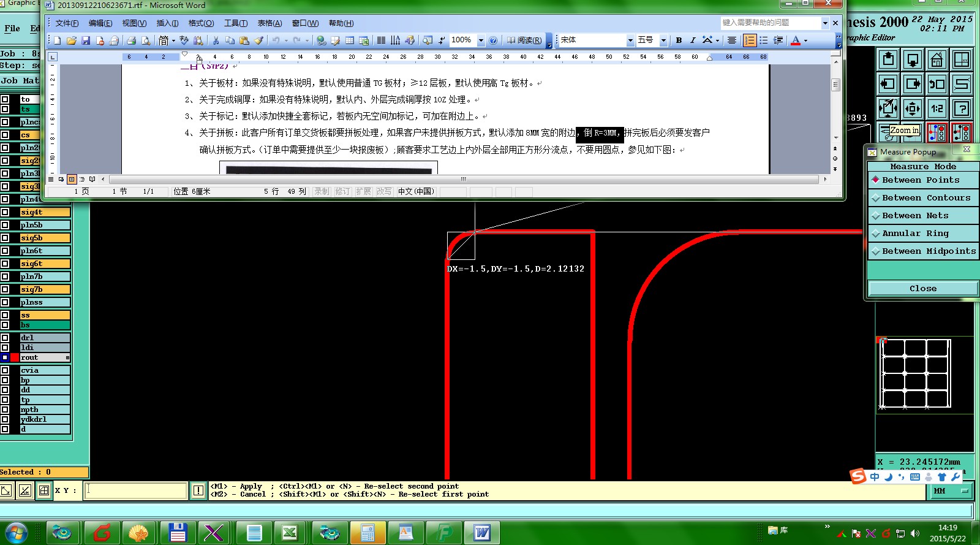The width and height of the screenshot is (980, 545).
Task: Open Word 编辑(E) menu
Action: [x=100, y=23]
